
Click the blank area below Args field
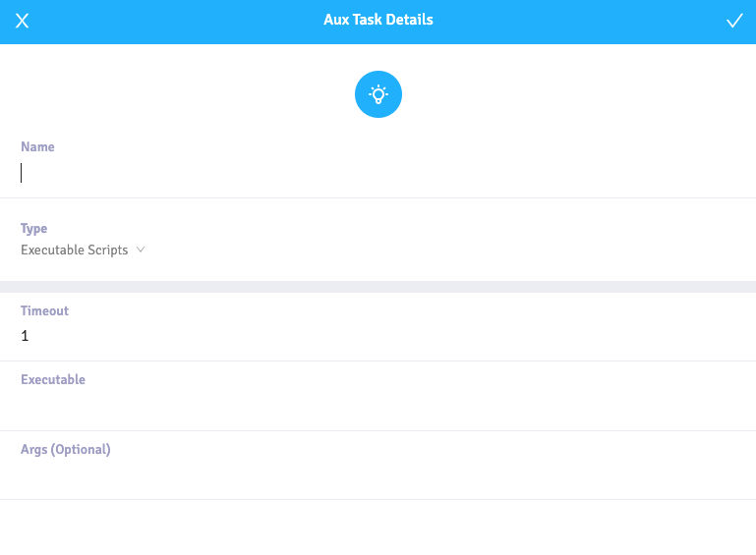(x=378, y=527)
